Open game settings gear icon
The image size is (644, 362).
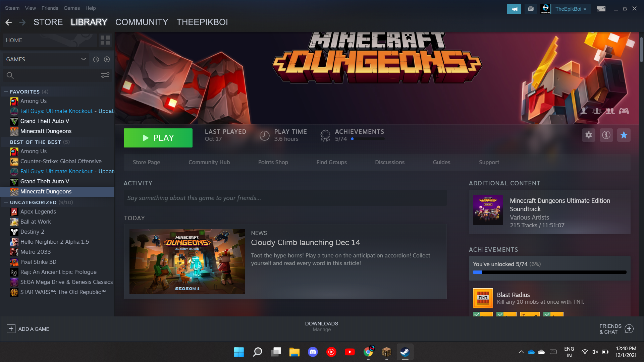[589, 135]
